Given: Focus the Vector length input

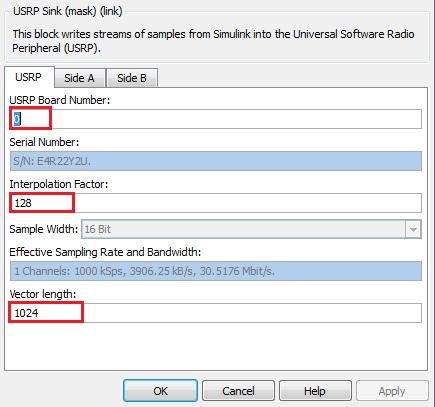Looking at the screenshot, I should coord(216,313).
